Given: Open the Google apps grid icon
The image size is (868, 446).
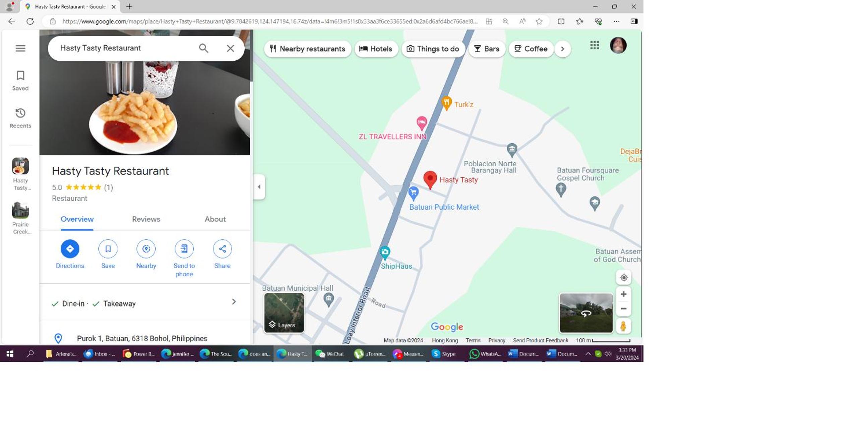Looking at the screenshot, I should pyautogui.click(x=595, y=45).
